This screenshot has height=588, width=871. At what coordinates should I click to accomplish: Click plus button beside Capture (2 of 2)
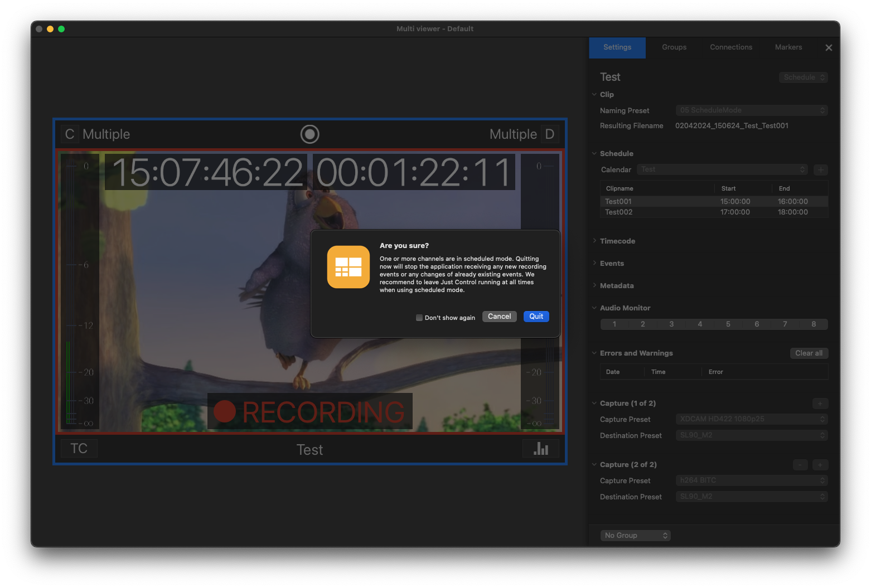click(x=820, y=465)
